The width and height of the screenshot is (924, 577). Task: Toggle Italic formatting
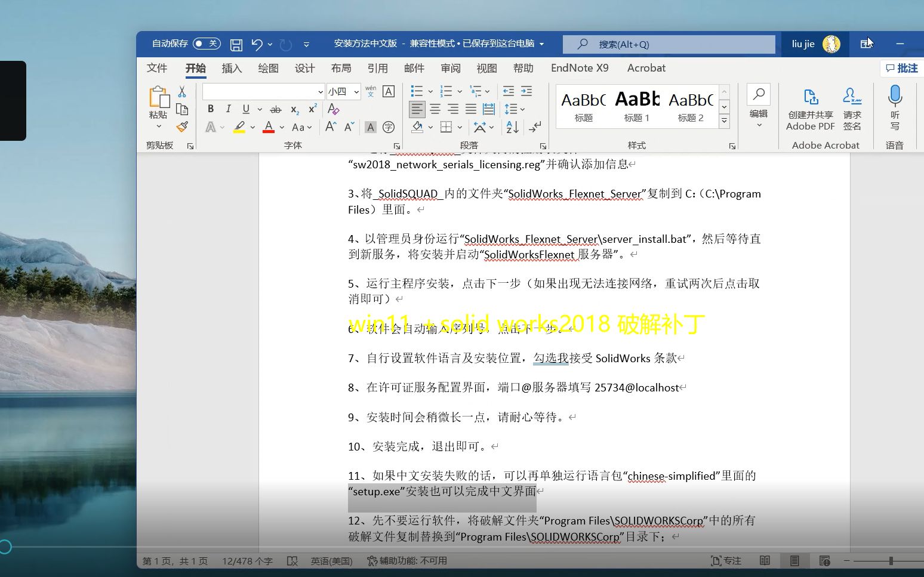pos(228,109)
